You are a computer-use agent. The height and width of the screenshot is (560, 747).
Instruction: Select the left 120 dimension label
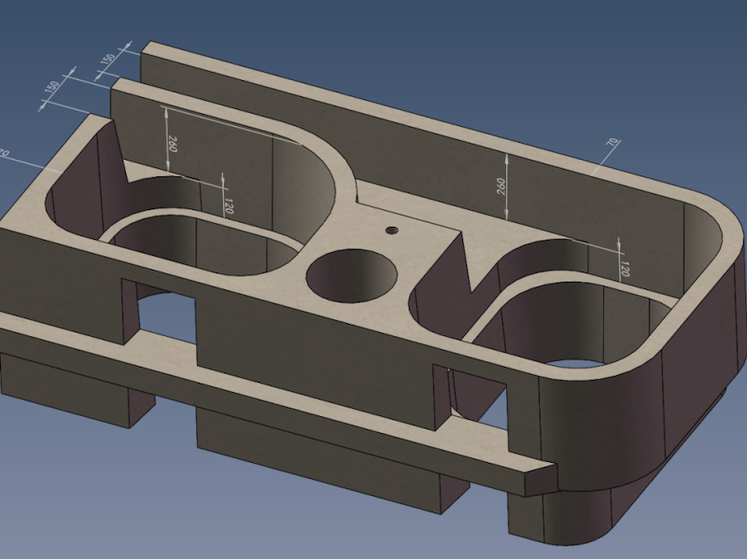coord(228,206)
